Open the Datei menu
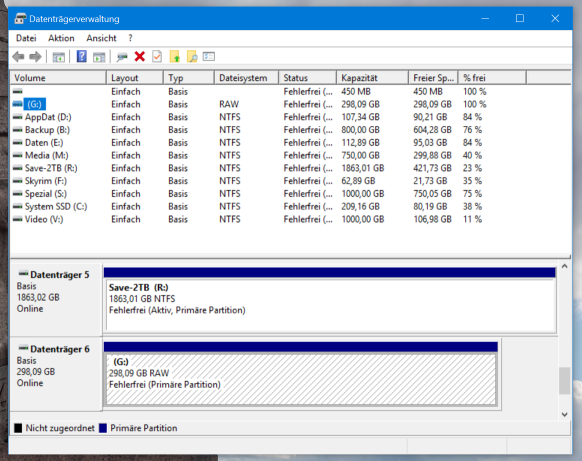 coord(26,38)
